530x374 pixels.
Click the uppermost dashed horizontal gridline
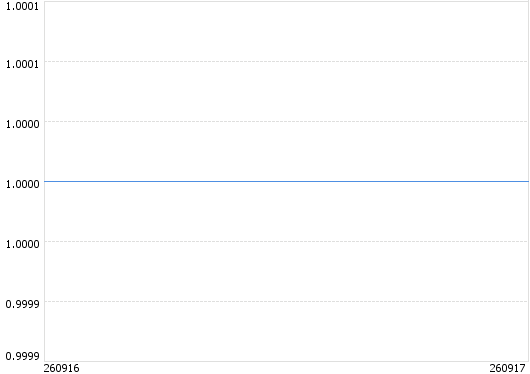[x=286, y=62]
